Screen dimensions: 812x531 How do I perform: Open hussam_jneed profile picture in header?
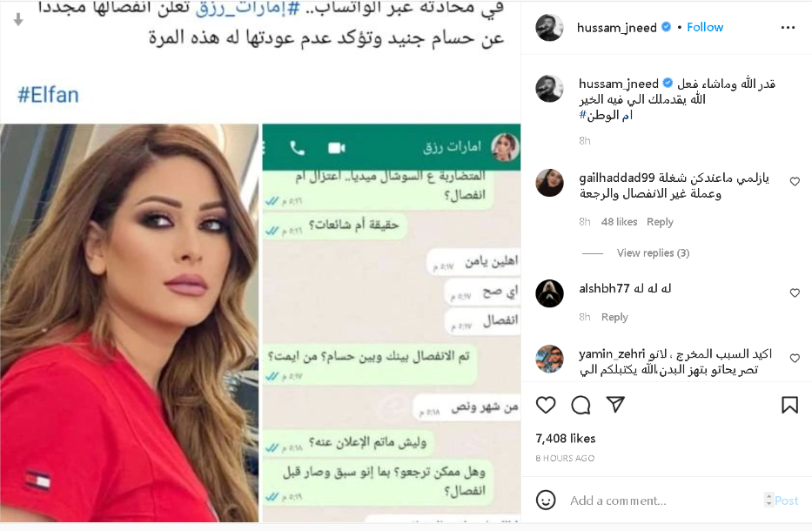(549, 28)
